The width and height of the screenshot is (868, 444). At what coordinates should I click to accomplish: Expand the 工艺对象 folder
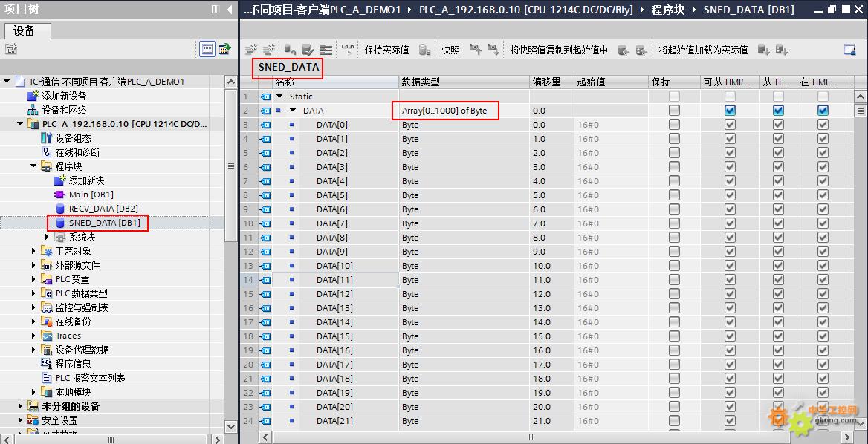coord(33,251)
